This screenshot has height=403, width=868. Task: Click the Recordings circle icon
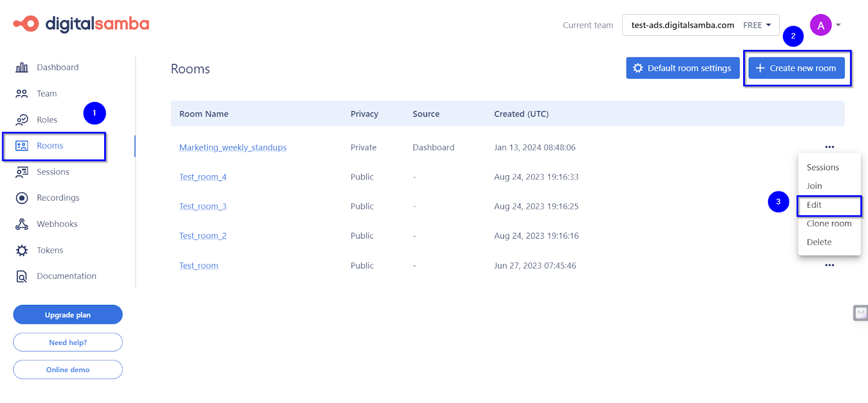click(x=22, y=198)
